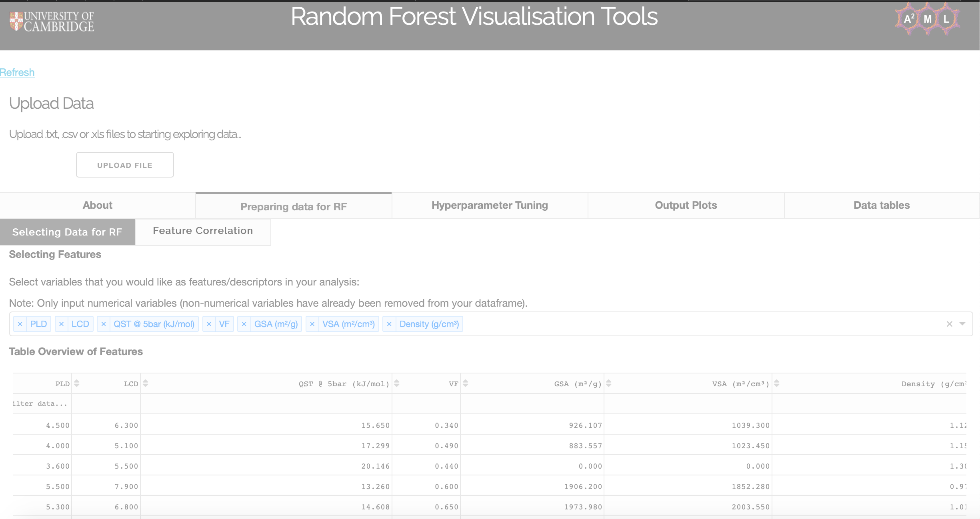Sort table by GSA column
Image resolution: width=980 pixels, height=519 pixels.
point(609,383)
